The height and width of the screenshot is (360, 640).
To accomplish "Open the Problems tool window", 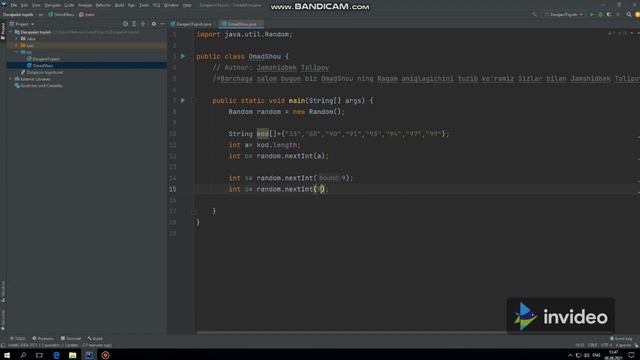I will coord(43,338).
